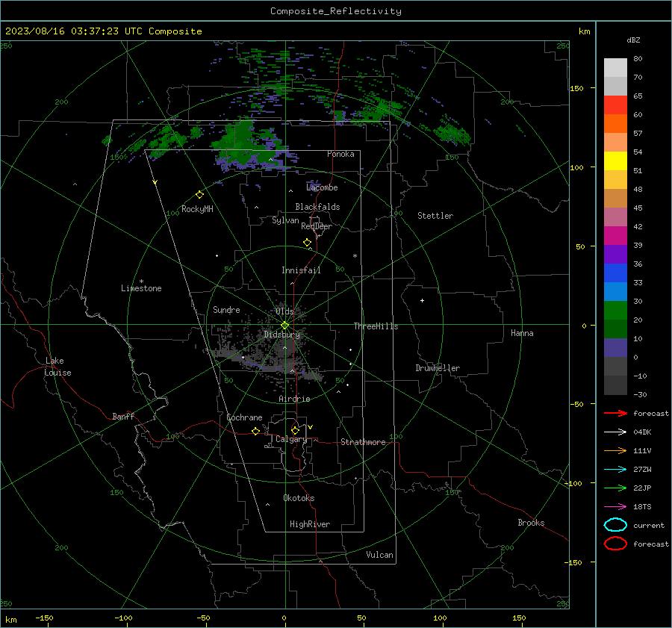Click the Calgary city label
Viewport: 672px width, 628px height.
pos(291,439)
